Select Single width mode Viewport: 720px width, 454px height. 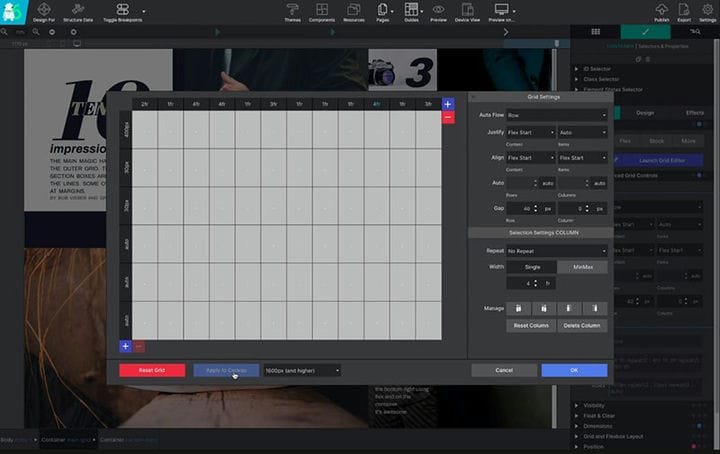(x=532, y=267)
